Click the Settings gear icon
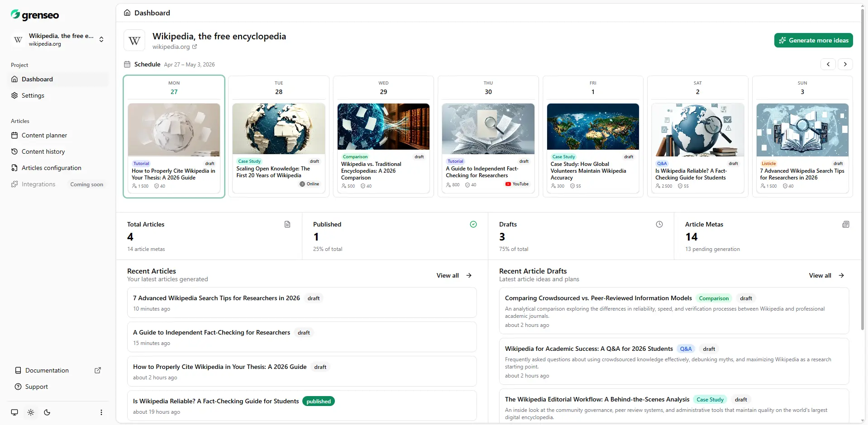 click(x=14, y=95)
